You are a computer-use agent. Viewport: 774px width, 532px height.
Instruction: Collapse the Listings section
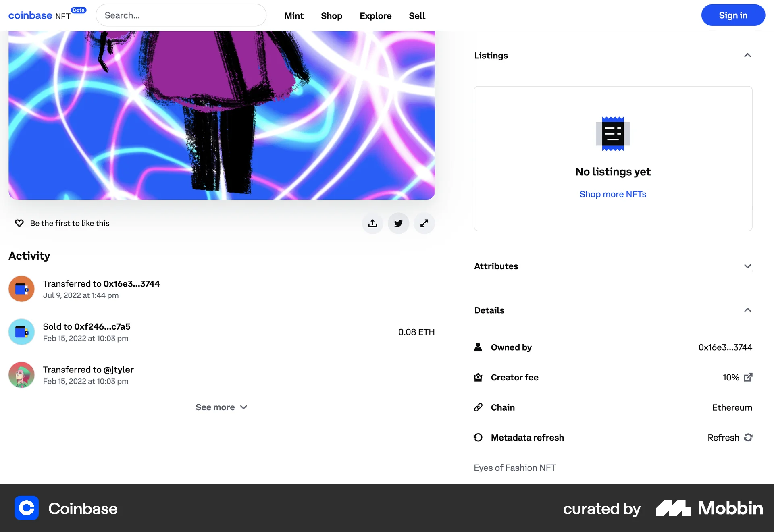tap(748, 55)
